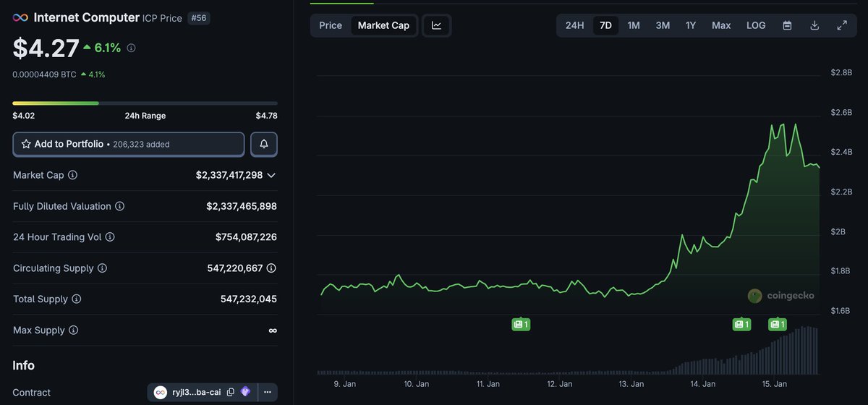Expand the Market Cap value chevron
The height and width of the screenshot is (405, 868).
click(x=271, y=175)
